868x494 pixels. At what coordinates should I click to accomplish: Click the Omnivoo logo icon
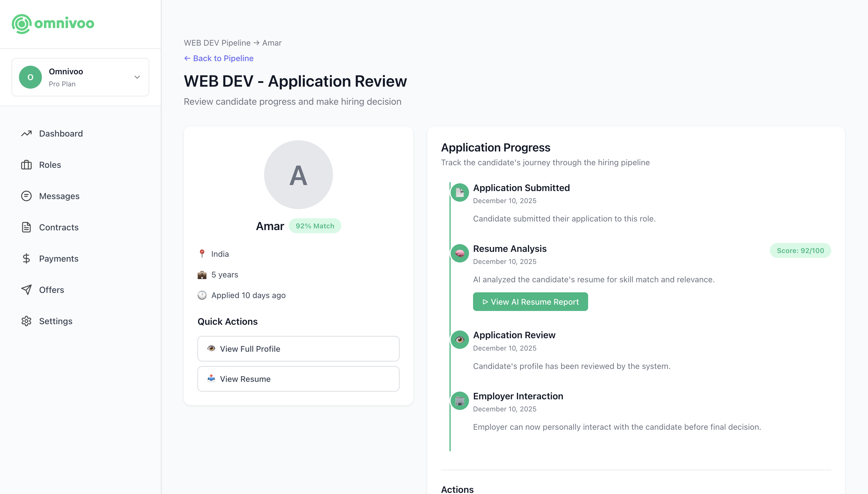click(22, 24)
